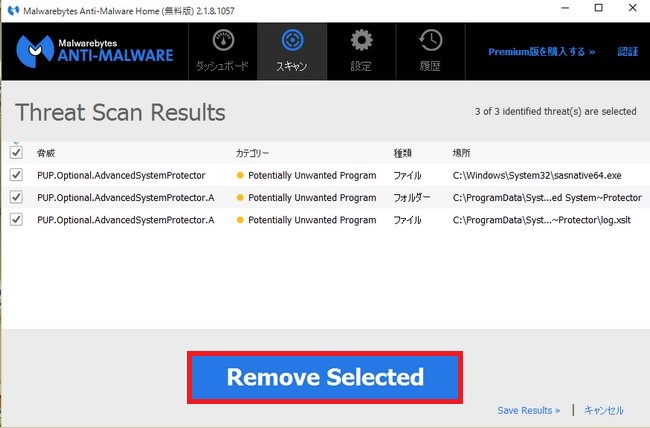Viewport: 650px width, 428px height.
Task: Open the Premium版を購入する link
Action: (541, 52)
